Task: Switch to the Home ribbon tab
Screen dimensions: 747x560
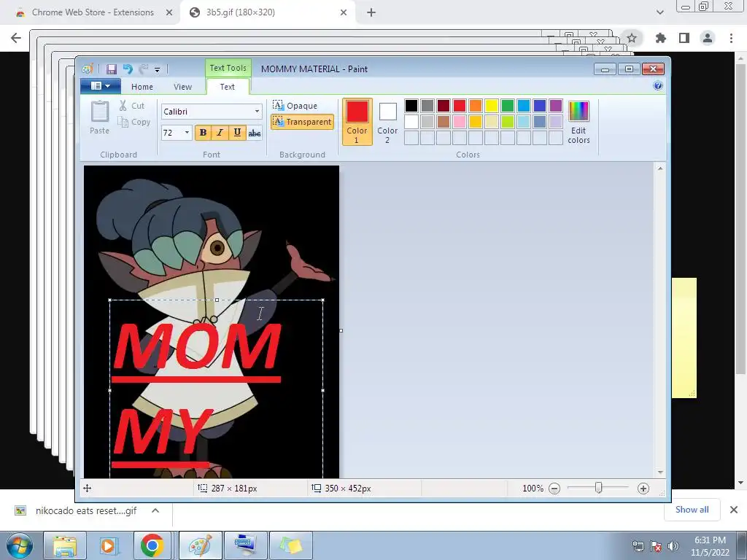Action: click(142, 87)
